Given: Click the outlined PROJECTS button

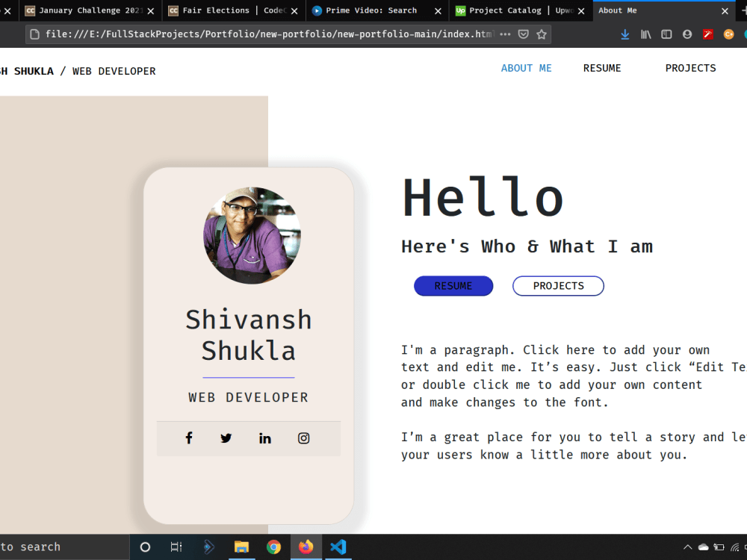Looking at the screenshot, I should [558, 286].
